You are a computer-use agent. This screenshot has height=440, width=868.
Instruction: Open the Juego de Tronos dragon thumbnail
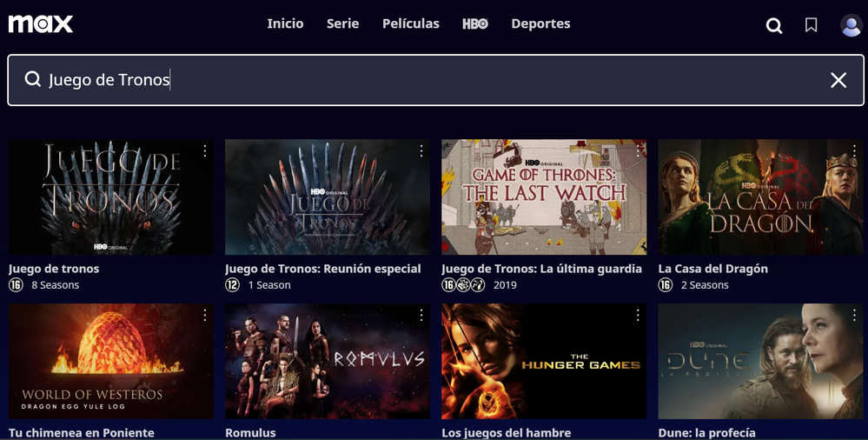point(110,197)
